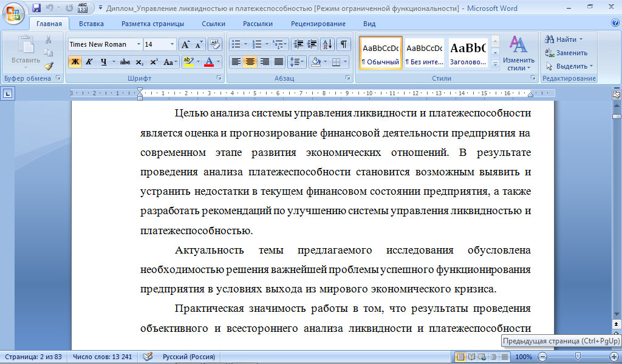
Task: Apply superscript formatting
Action: (154, 62)
